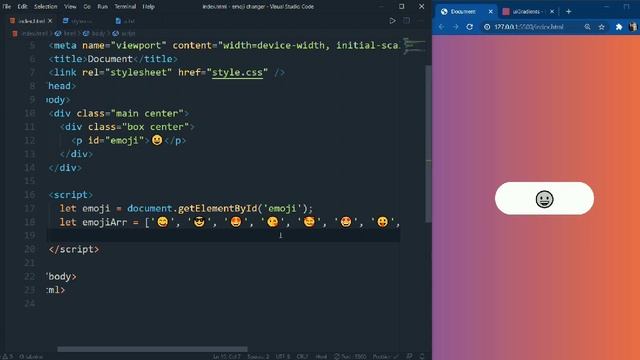Screen dimensions: 640x360
Task: Click the UTF-8 encoding status item
Action: (283, 356)
